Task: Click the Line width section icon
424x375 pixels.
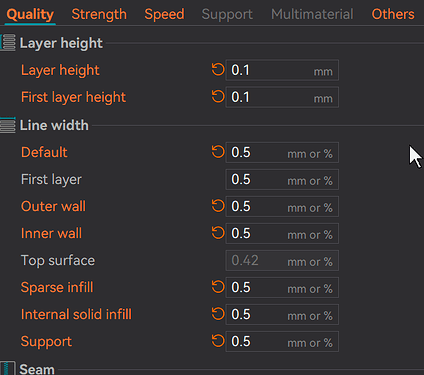Action: [8, 125]
